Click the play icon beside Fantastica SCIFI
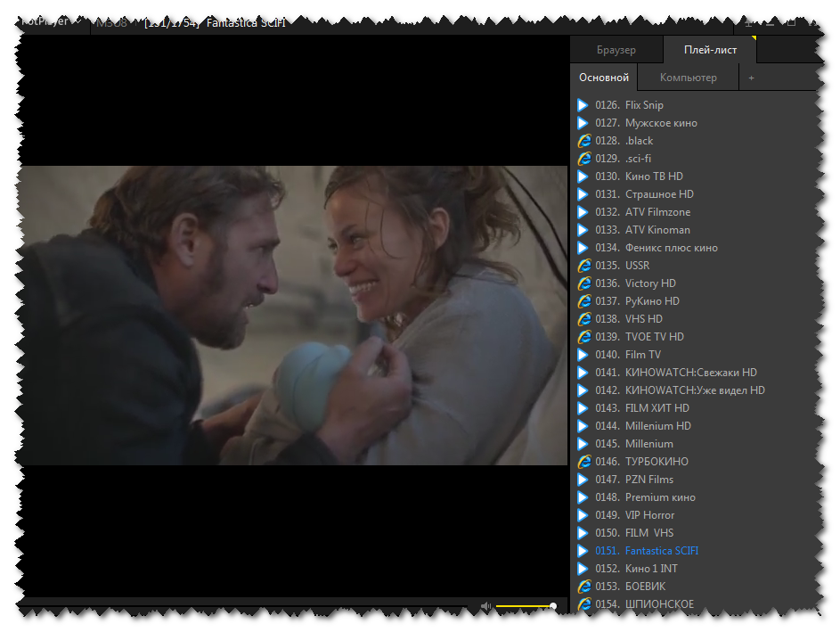 583,551
